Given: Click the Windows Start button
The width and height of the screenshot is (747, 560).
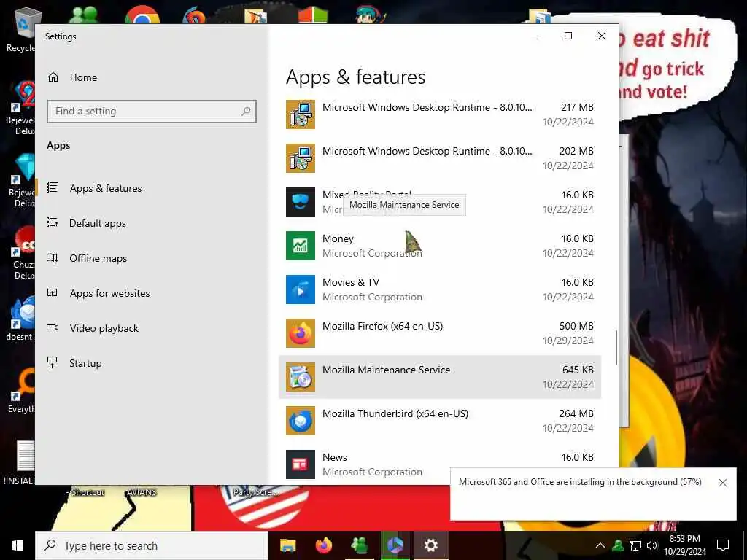Looking at the screenshot, I should pyautogui.click(x=18, y=545).
